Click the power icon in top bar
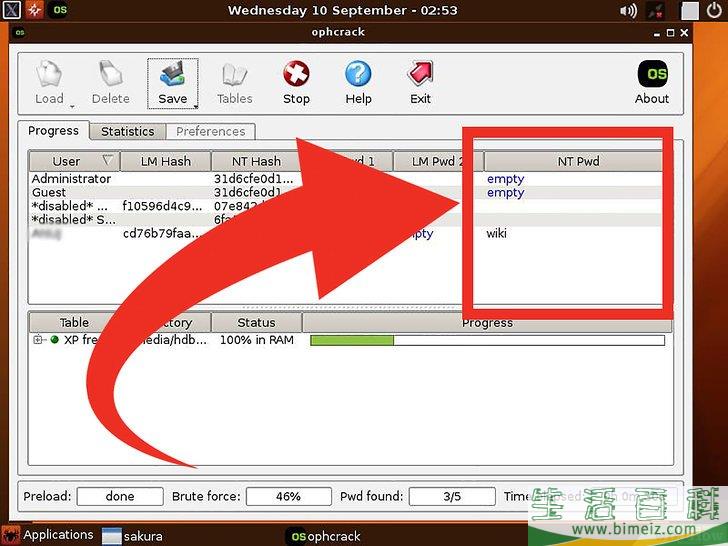Image resolution: width=728 pixels, height=546 pixels. coord(714,10)
